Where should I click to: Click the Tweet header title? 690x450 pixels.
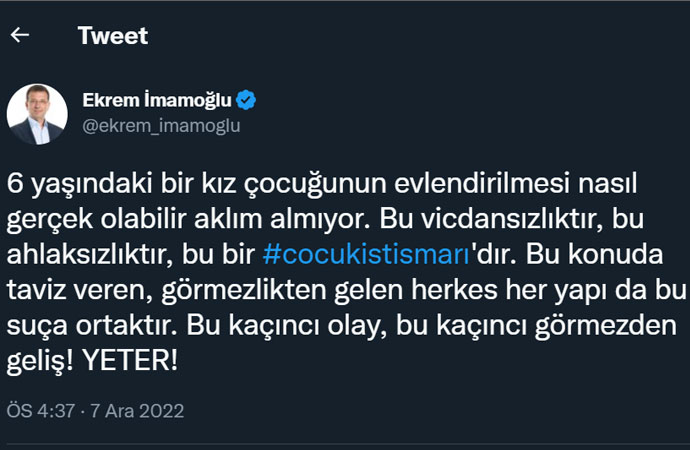(112, 36)
